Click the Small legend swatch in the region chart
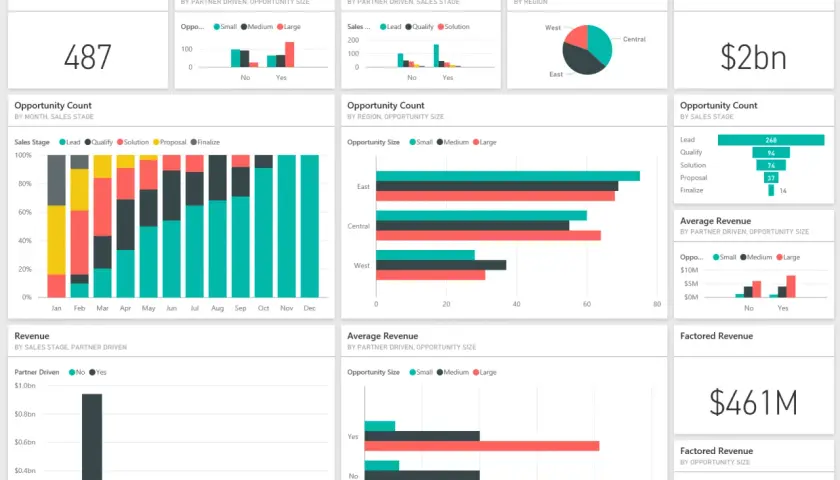The width and height of the screenshot is (840, 480). click(412, 142)
